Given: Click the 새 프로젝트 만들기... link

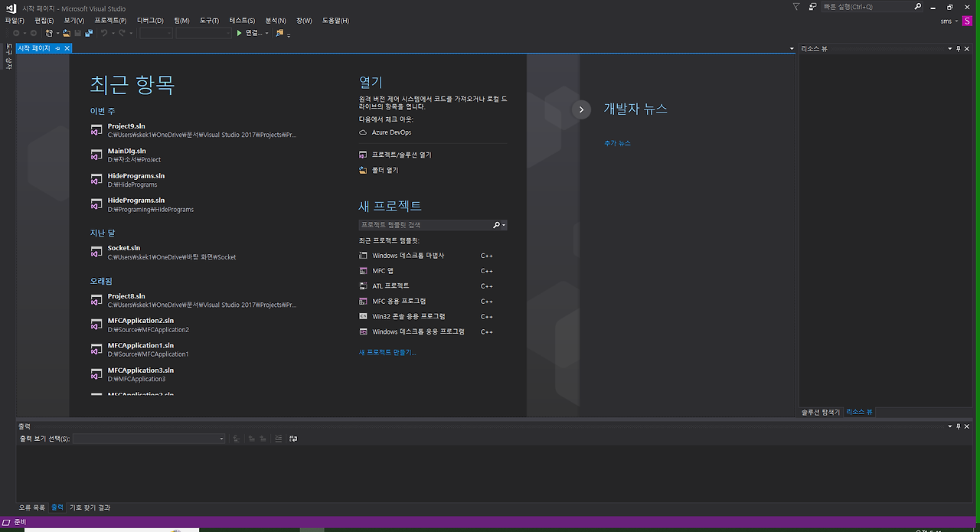Looking at the screenshot, I should tap(387, 352).
